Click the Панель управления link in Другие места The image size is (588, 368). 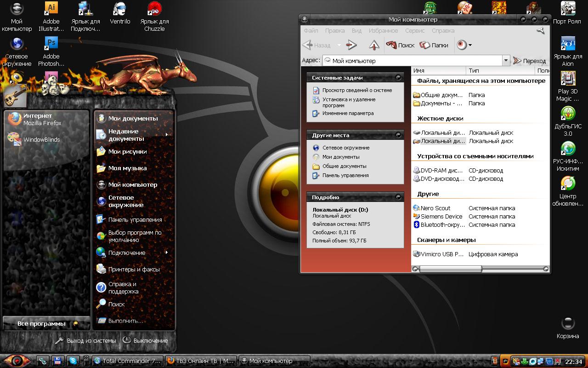(x=345, y=175)
